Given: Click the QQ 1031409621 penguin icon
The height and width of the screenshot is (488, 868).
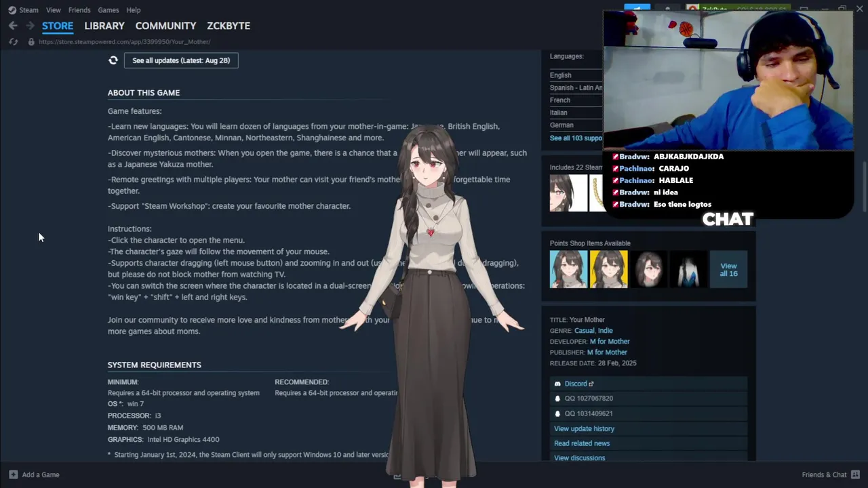Looking at the screenshot, I should [x=557, y=413].
